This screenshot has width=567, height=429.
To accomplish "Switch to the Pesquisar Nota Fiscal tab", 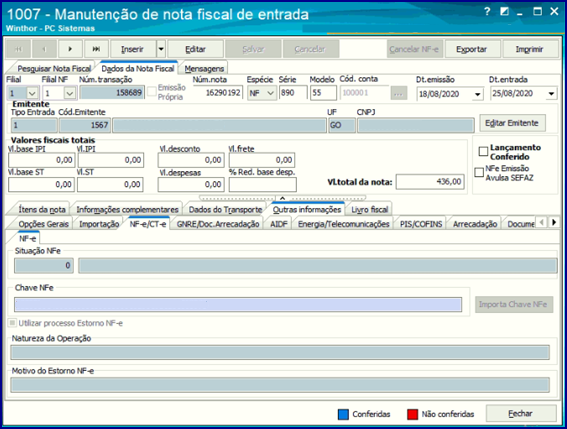I will pyautogui.click(x=54, y=68).
